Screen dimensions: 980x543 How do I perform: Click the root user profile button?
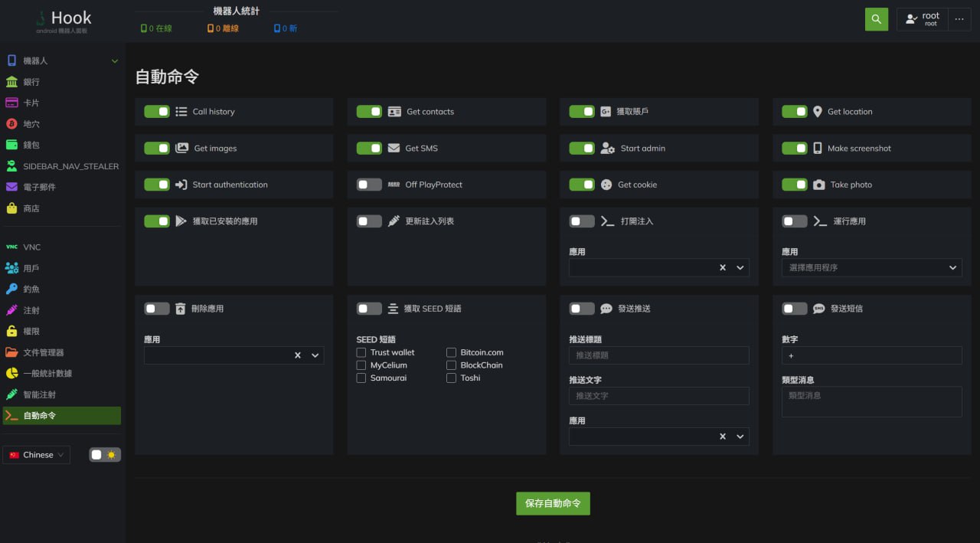pos(923,19)
